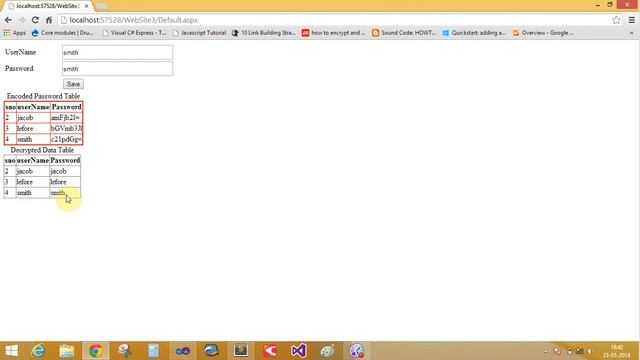Switch to Chrome in the taskbar
This screenshot has height=360, width=640.
pos(96,351)
